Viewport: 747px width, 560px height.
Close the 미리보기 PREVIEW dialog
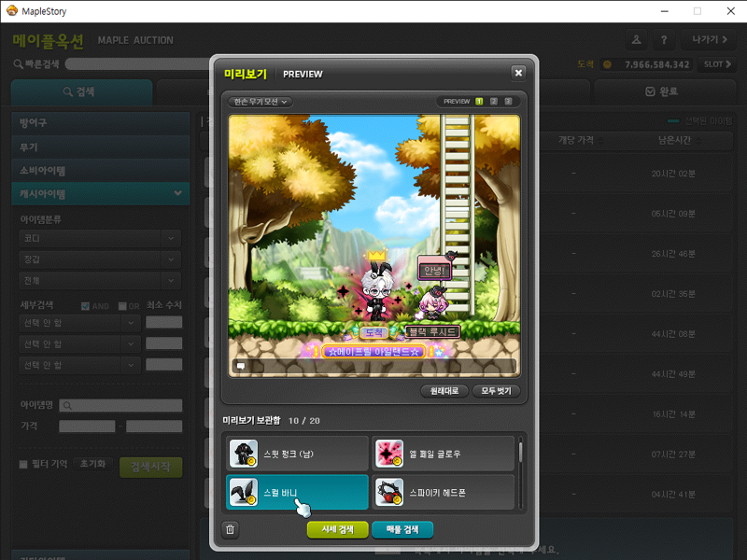point(518,73)
